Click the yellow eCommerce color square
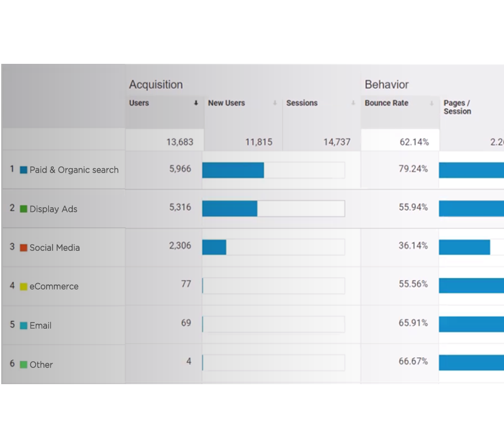This screenshot has height=448, width=504. point(24,286)
